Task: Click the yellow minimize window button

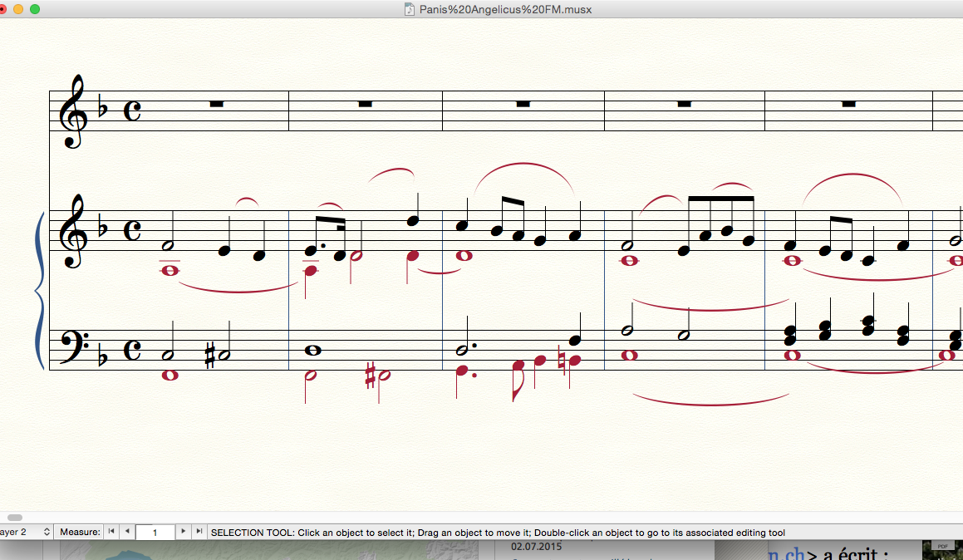Action: pyautogui.click(x=18, y=9)
